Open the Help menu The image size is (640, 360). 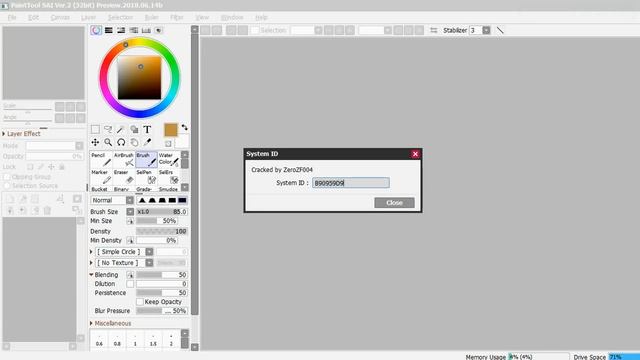[261, 17]
